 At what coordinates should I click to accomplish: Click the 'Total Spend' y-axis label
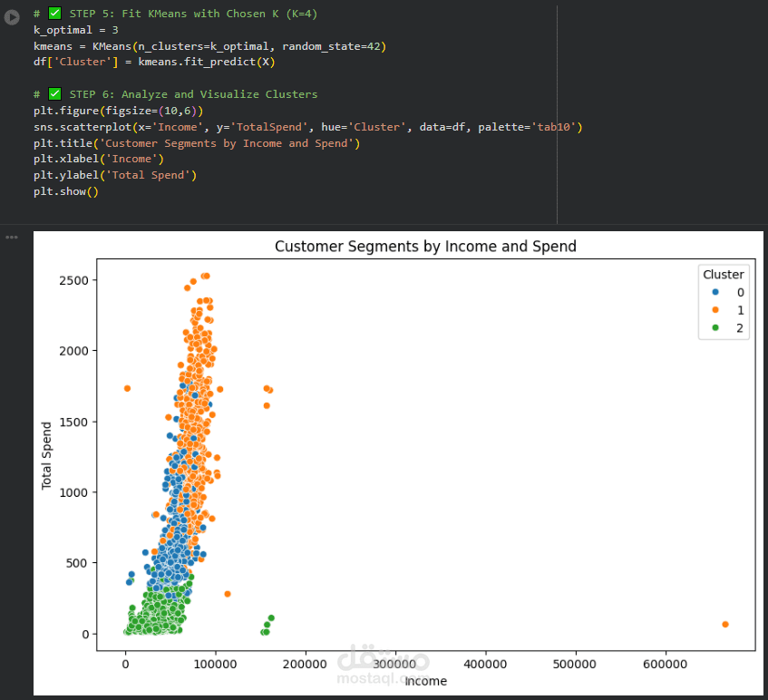tap(46, 455)
